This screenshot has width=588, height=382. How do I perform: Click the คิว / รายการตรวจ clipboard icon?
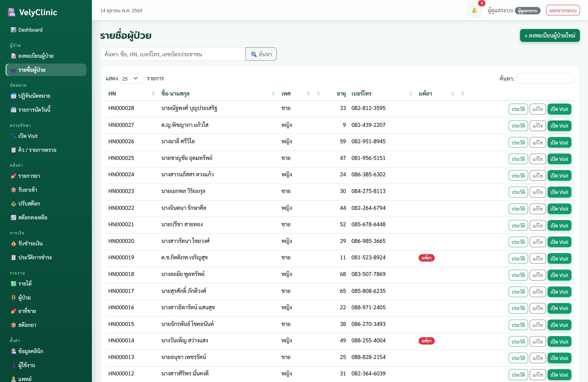(x=13, y=150)
